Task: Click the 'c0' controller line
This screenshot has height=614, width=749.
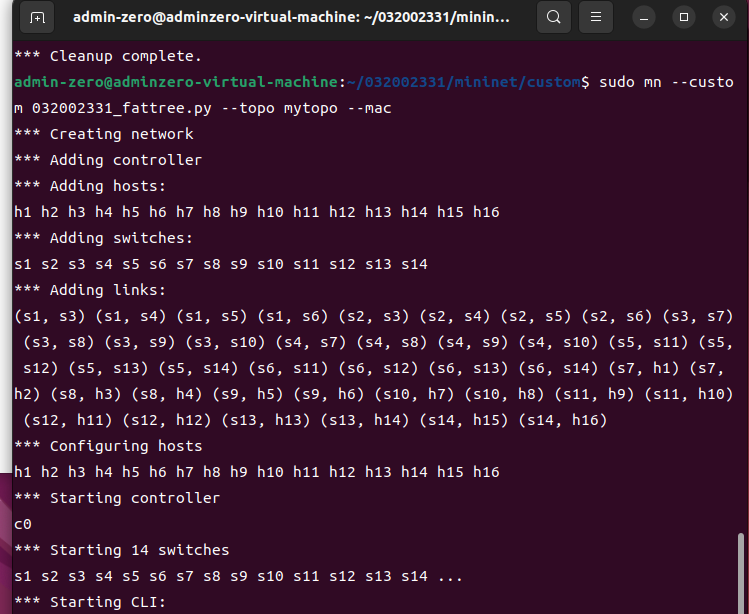Action: pyautogui.click(x=23, y=524)
